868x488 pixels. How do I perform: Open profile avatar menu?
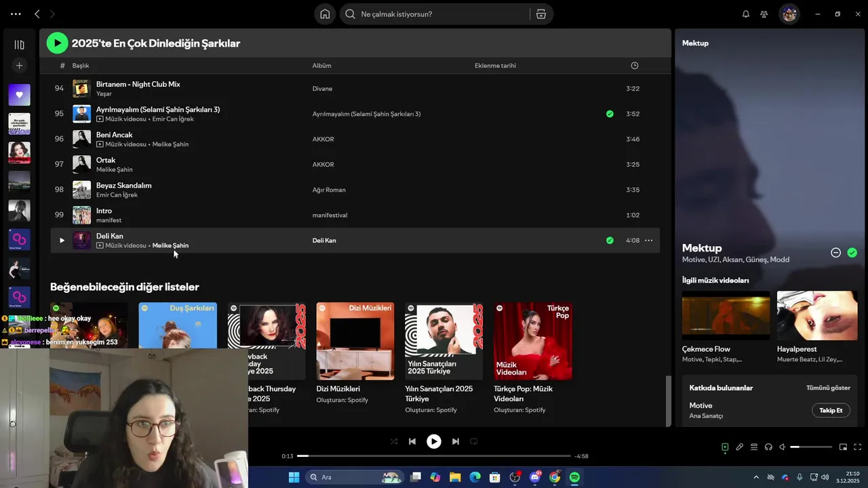click(x=789, y=14)
